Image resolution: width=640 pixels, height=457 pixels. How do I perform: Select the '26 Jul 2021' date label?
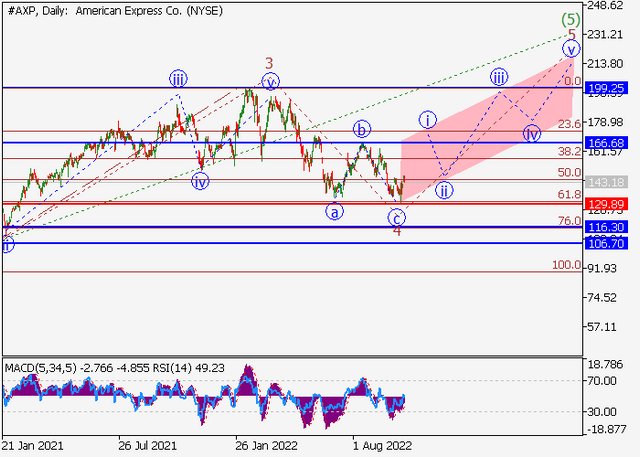[x=147, y=445]
